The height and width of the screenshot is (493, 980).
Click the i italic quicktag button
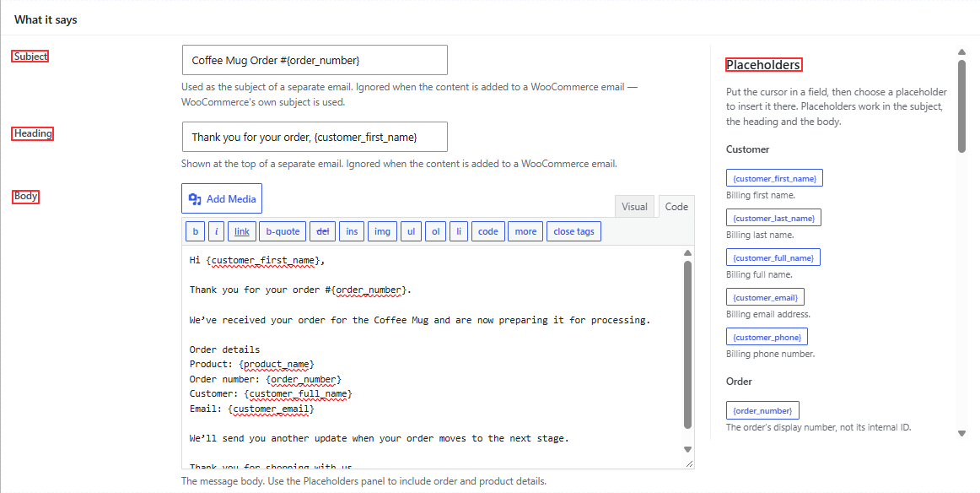(x=216, y=231)
